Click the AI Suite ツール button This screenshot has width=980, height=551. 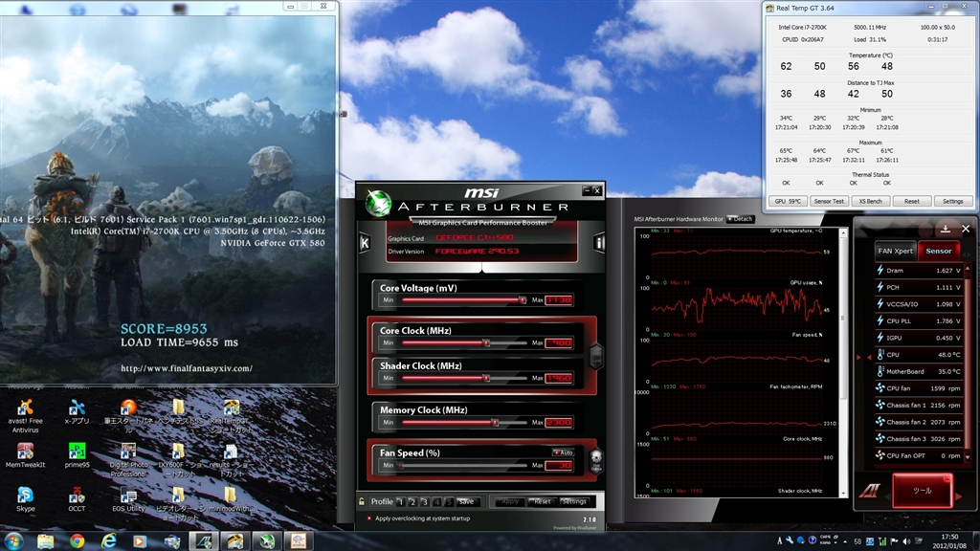923,491
